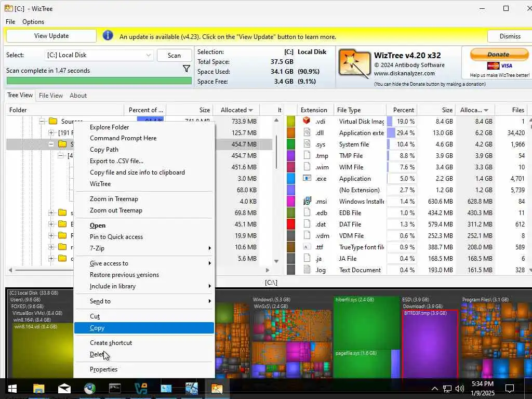Click the WizTree taskbar icon

tap(217, 389)
